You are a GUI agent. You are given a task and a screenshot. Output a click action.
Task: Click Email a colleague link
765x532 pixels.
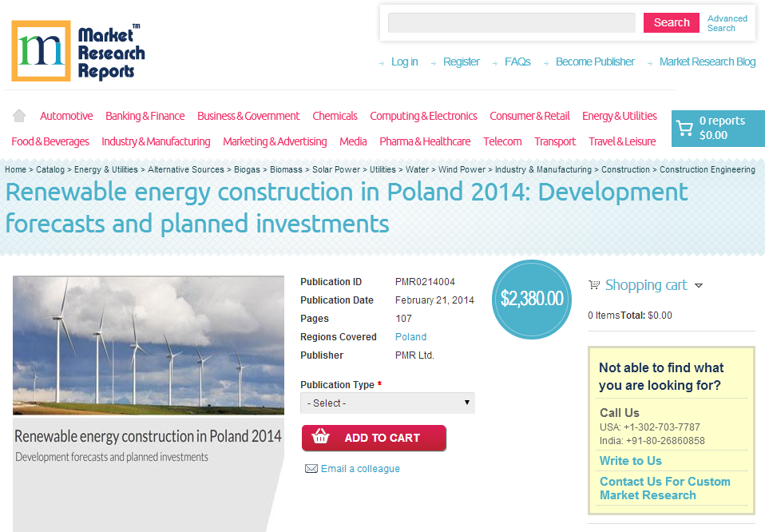click(x=360, y=469)
